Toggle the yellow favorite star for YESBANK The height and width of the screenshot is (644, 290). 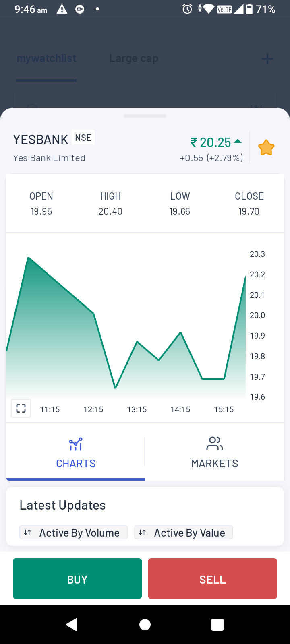[266, 148]
